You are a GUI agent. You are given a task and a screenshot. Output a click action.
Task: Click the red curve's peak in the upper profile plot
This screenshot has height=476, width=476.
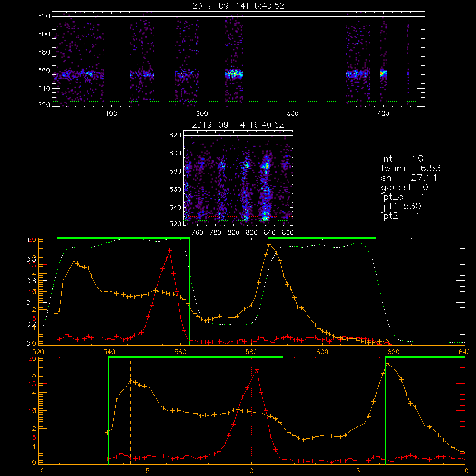pos(169,251)
